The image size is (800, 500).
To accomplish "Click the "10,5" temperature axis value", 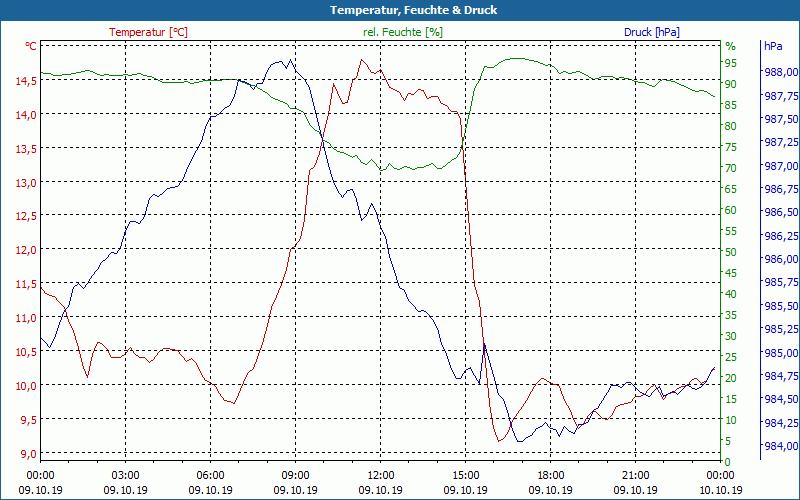I will 27,352.
